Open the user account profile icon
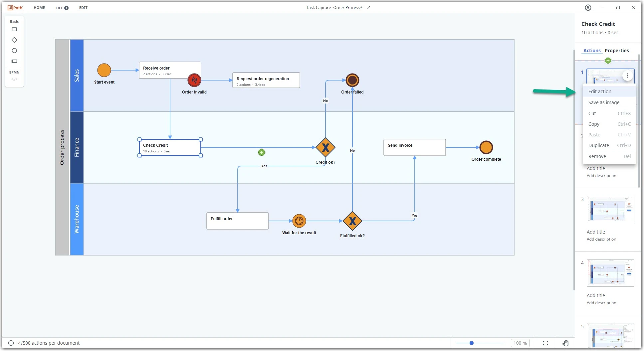The width and height of the screenshot is (644, 351). (588, 8)
